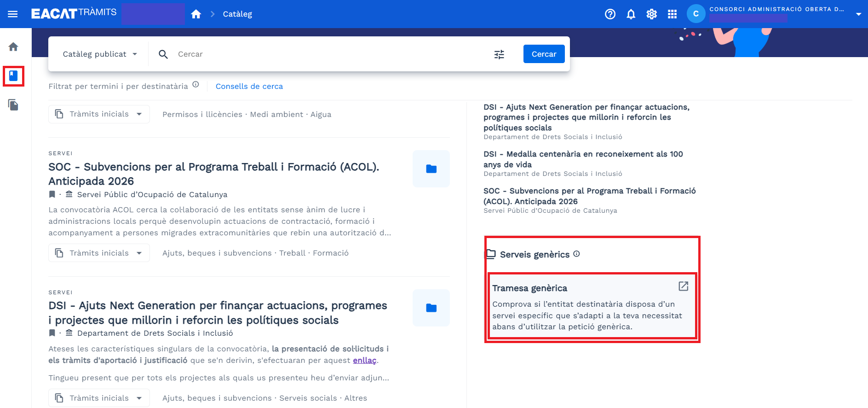The width and height of the screenshot is (868, 408).
Task: Expand the account dropdown arrow
Action: (x=858, y=14)
